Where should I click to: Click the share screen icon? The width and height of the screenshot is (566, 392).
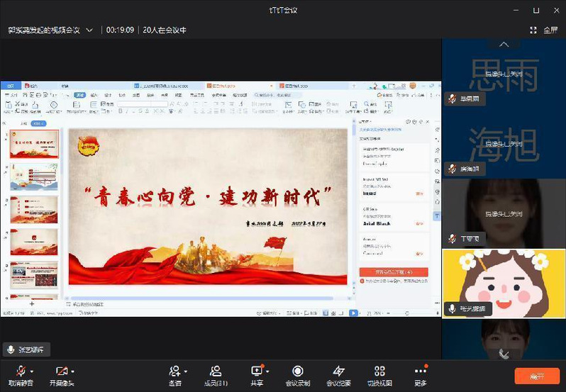click(x=257, y=372)
